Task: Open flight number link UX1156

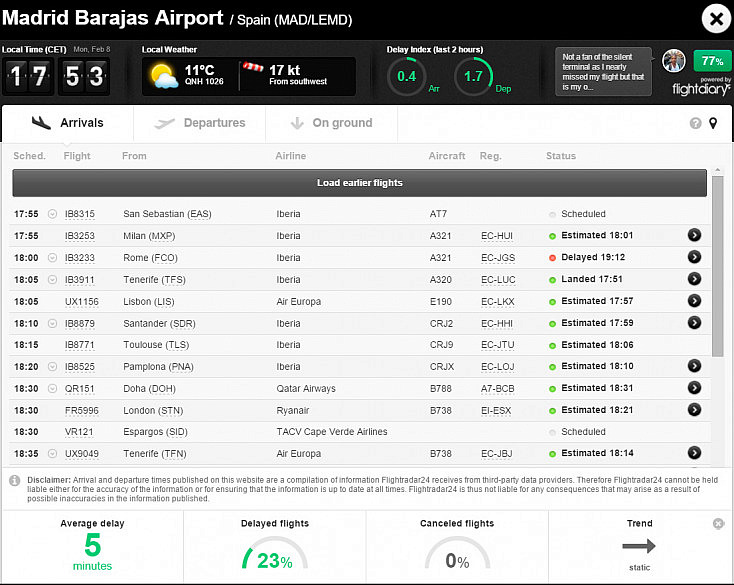Action: (81, 301)
